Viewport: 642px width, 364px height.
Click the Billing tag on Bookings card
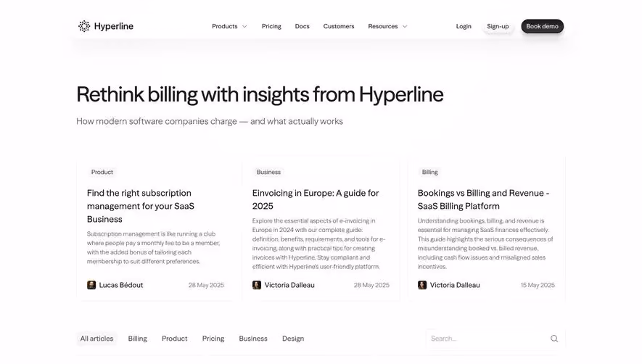pos(430,172)
